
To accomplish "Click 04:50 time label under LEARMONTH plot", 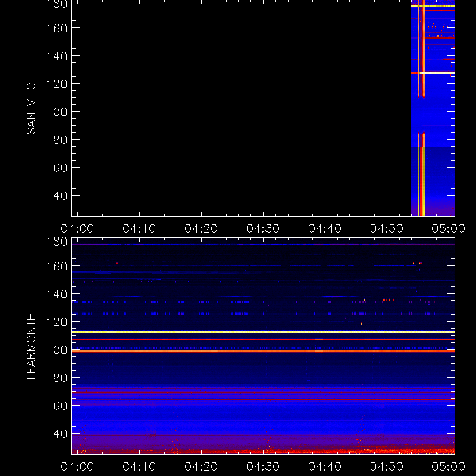I will click(386, 466).
